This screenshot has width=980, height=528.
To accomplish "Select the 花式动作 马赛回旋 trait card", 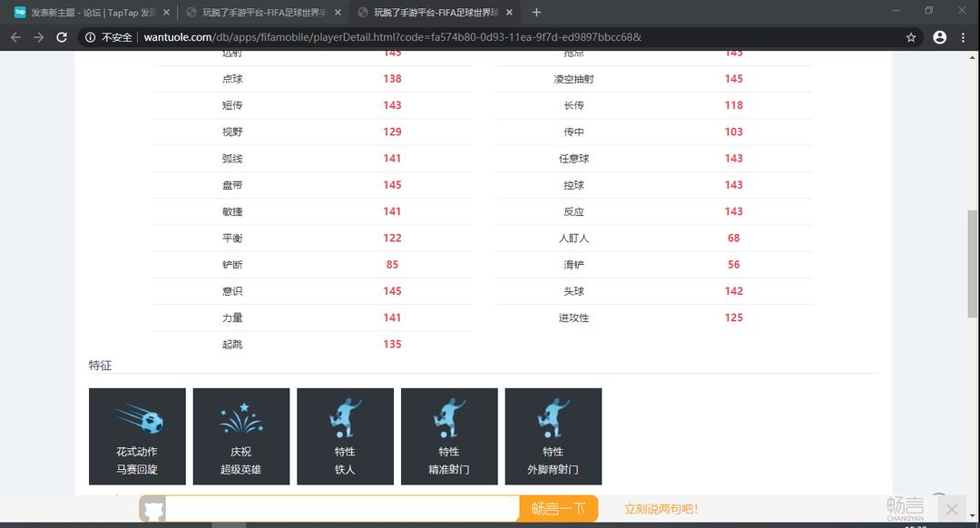I will (x=137, y=436).
